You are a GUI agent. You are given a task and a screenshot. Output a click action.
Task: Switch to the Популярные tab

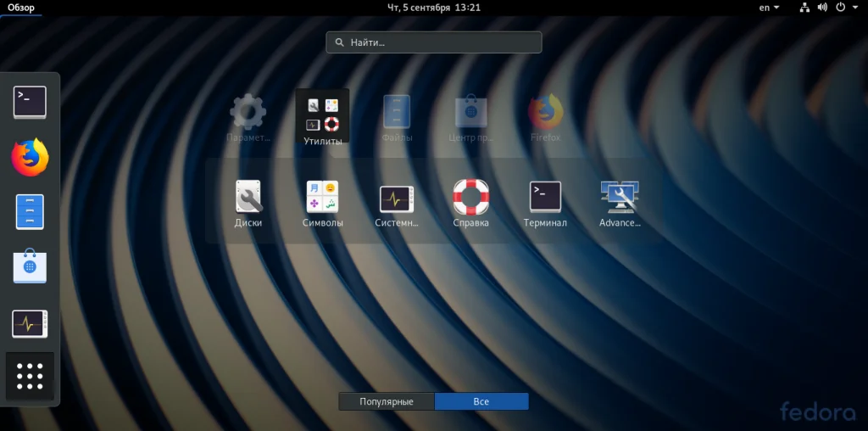pyautogui.click(x=387, y=401)
